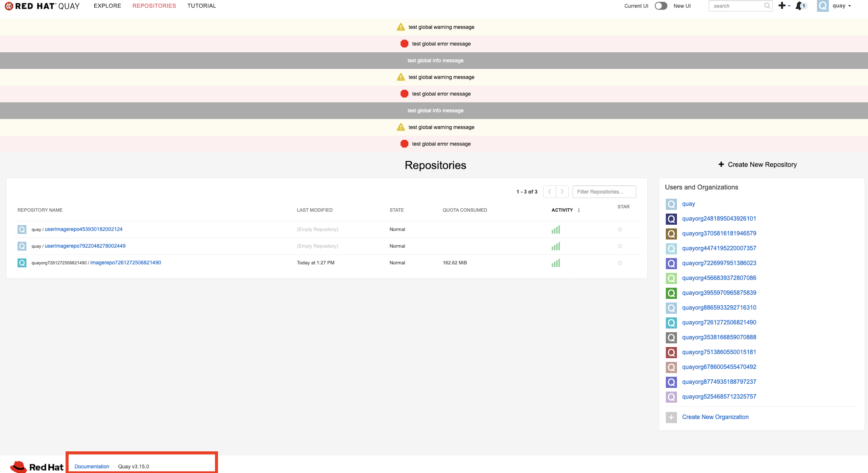868x473 pixels.
Task: Click the gray plus icon for new organization
Action: [671, 418]
